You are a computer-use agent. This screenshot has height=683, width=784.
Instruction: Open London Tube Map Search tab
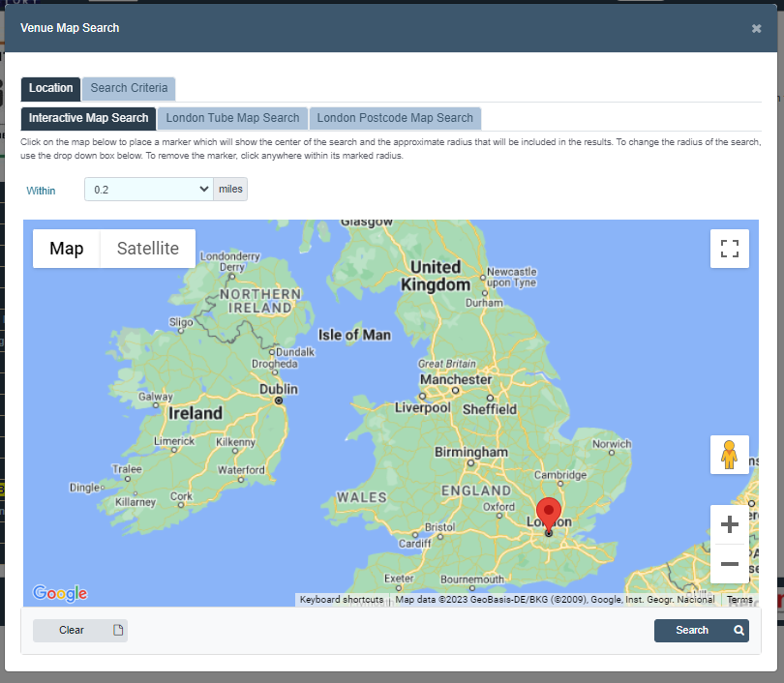coord(232,118)
